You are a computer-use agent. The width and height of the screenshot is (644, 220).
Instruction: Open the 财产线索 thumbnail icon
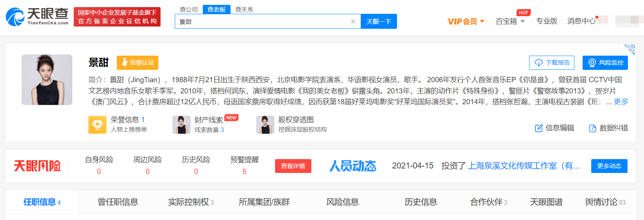[181, 125]
